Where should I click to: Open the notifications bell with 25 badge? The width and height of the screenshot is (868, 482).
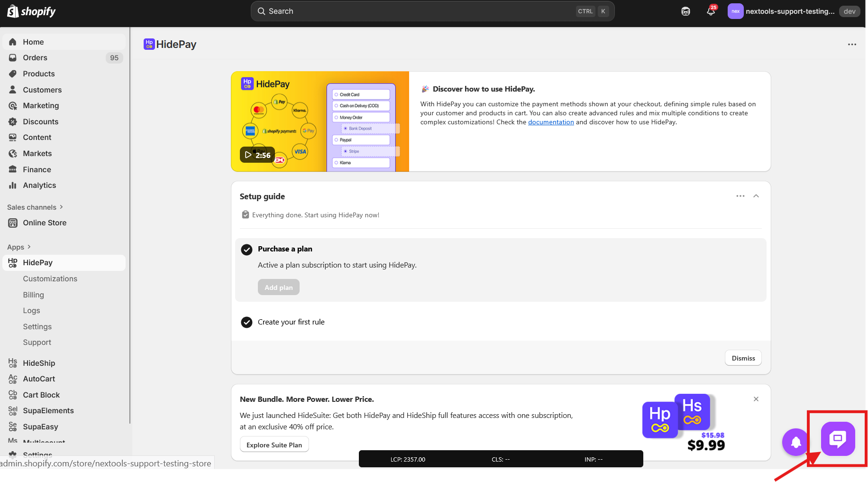(711, 11)
